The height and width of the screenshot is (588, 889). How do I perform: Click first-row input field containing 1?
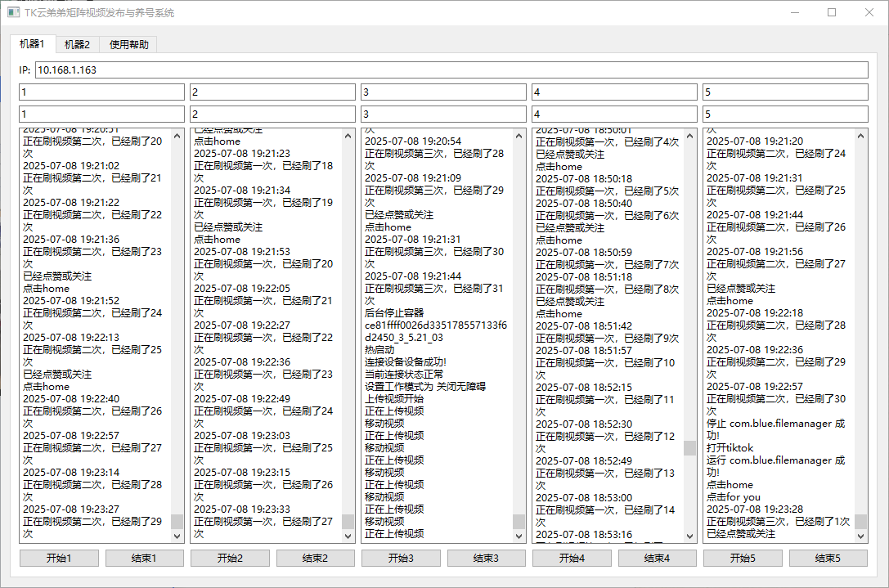pyautogui.click(x=101, y=92)
